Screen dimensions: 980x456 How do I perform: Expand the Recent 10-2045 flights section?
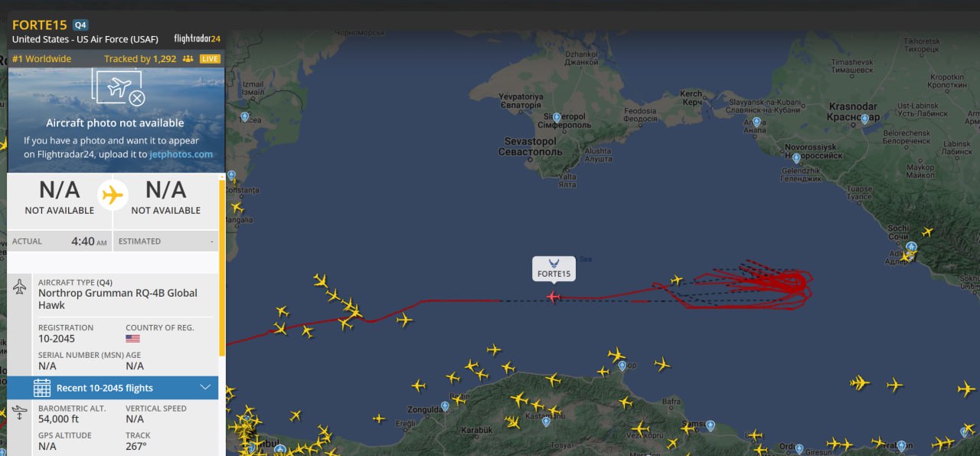click(x=113, y=388)
